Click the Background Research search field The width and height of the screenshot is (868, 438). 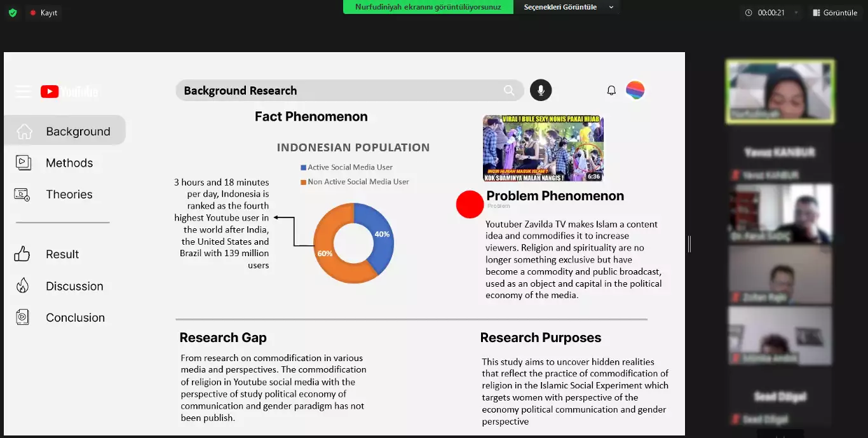(337, 91)
